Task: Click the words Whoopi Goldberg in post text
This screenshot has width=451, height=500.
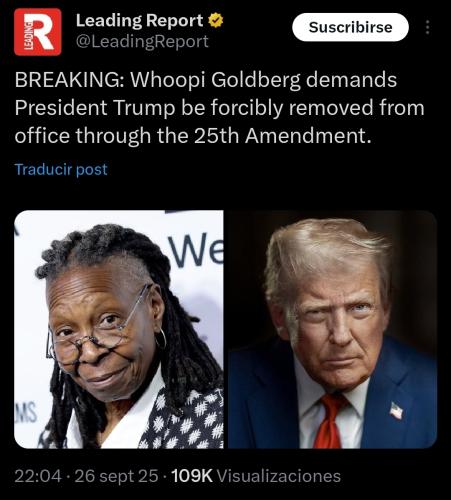Action: tap(215, 81)
